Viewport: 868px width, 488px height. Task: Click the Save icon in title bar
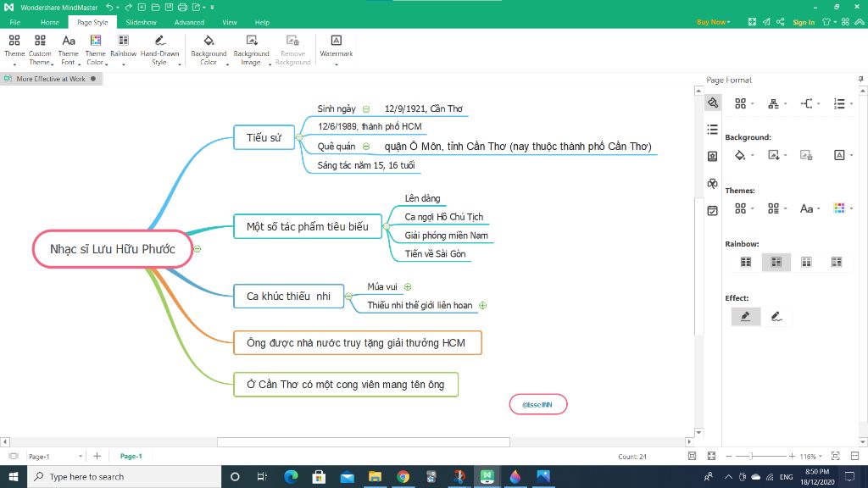[x=169, y=7]
